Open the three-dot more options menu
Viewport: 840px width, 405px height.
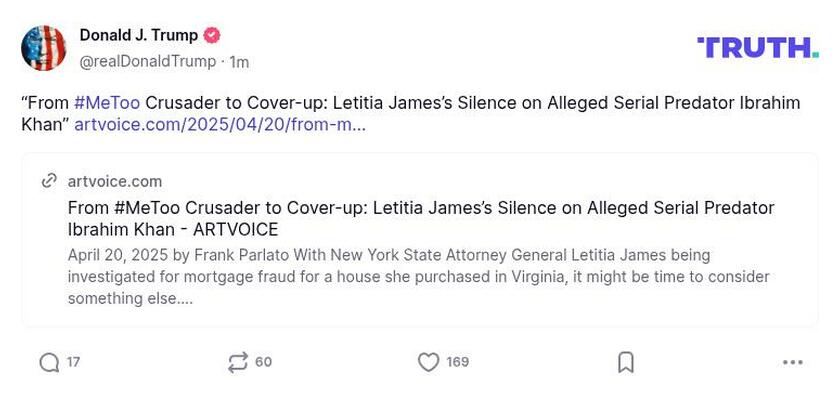tap(792, 362)
